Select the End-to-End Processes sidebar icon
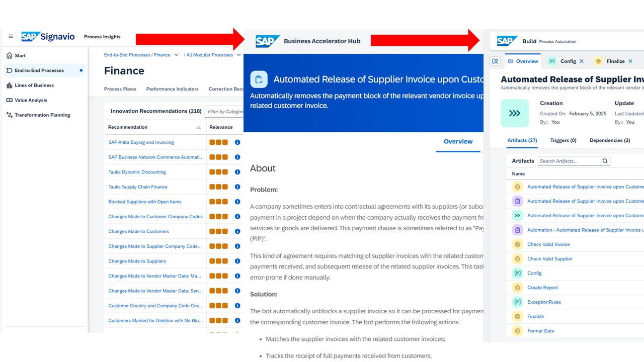This screenshot has width=644, height=362. coord(10,70)
